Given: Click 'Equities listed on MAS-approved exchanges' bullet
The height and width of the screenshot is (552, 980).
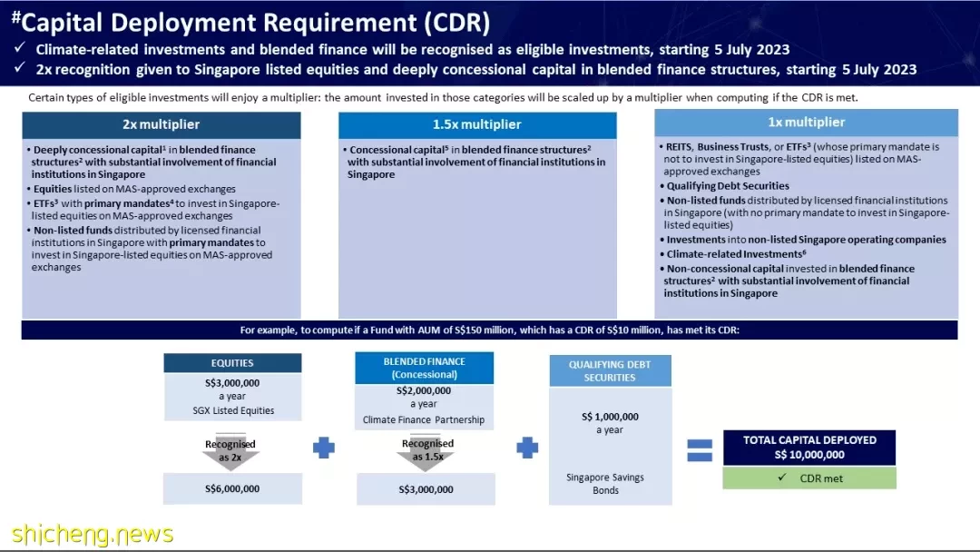Looking at the screenshot, I should (x=132, y=189).
